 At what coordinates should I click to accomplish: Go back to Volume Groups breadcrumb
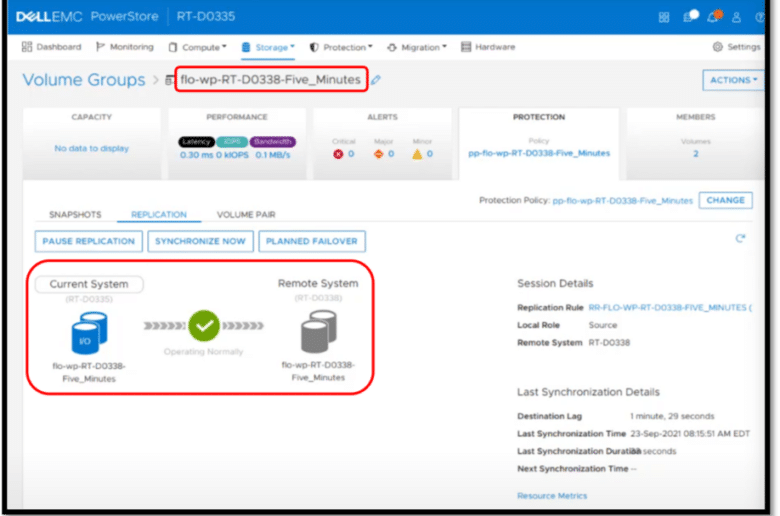point(84,80)
